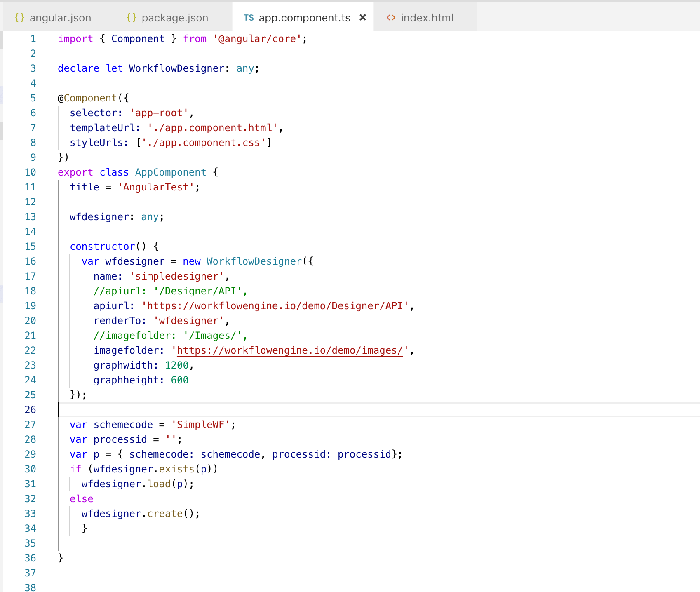Screen dimensions: 700x592
Task: Select the close icon on app.component.ts tab
Action: 362,18
